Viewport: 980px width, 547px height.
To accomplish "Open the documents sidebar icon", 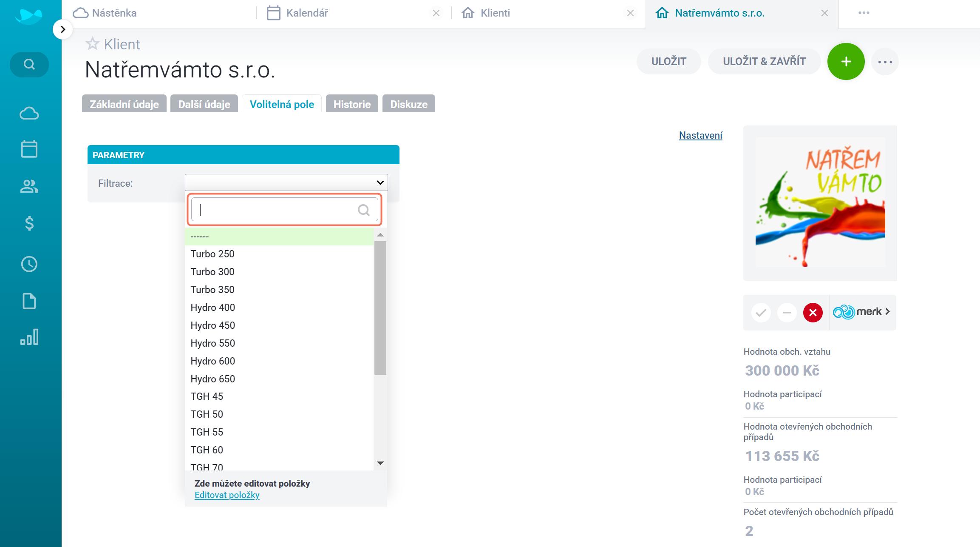I will [x=29, y=301].
